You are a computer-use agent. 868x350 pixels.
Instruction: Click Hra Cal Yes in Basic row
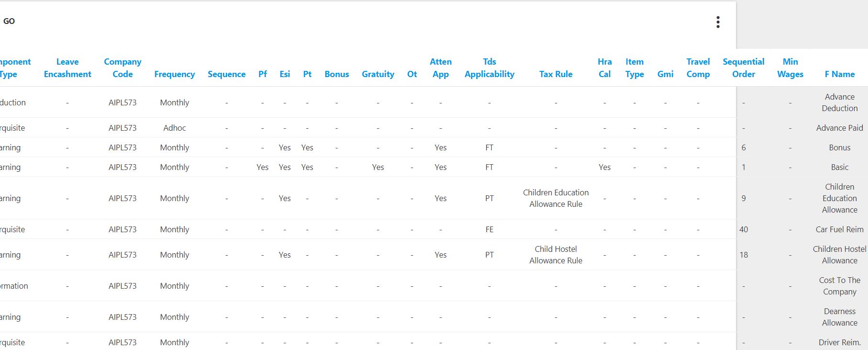[x=604, y=167]
